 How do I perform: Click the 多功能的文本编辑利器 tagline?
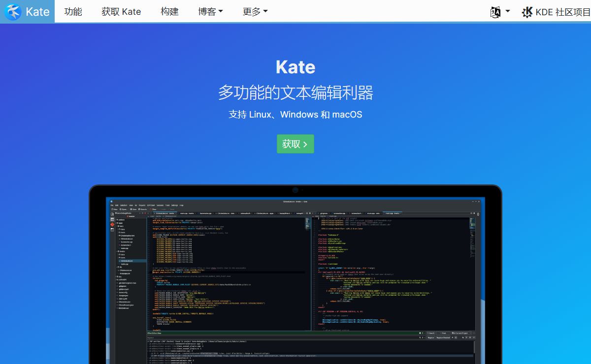coord(295,92)
